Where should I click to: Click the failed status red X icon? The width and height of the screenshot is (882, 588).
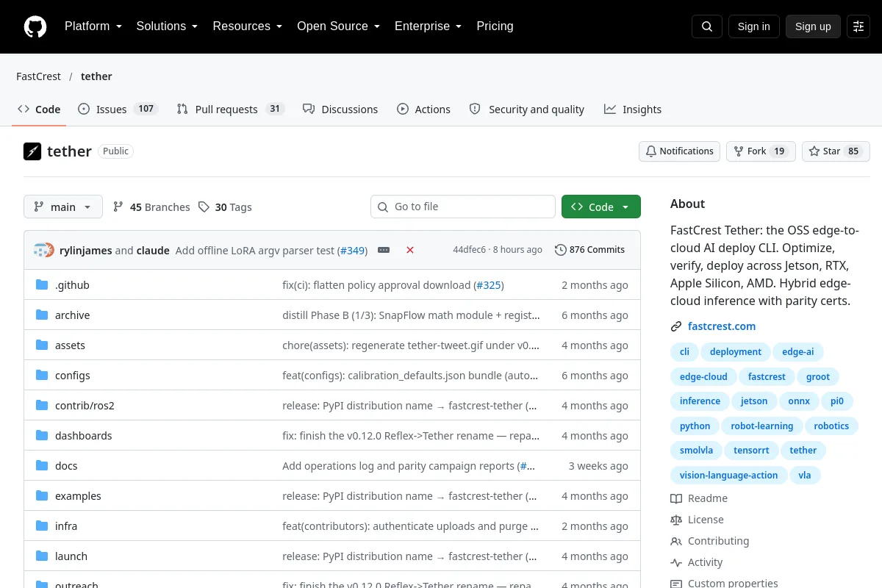point(410,250)
